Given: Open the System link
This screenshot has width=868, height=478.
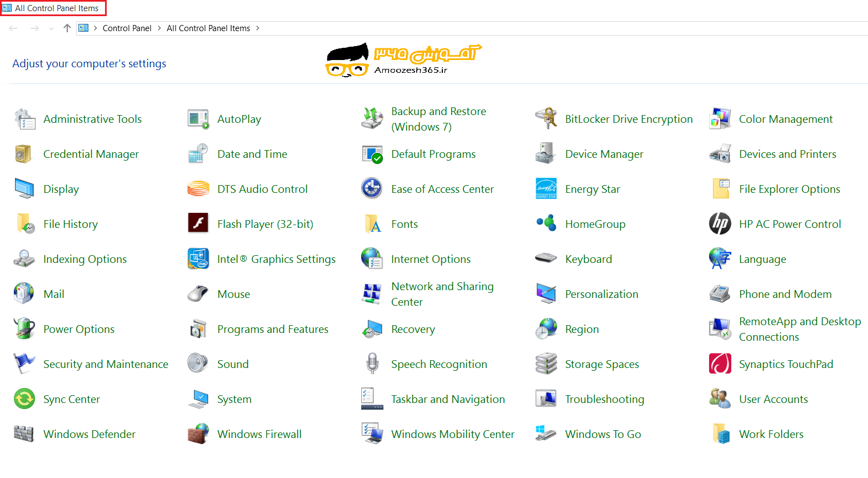Looking at the screenshot, I should 235,399.
